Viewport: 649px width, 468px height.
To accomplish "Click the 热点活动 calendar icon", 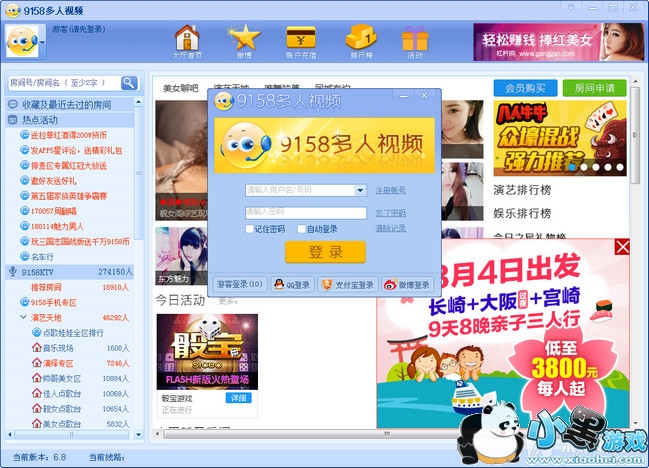I will [x=13, y=120].
